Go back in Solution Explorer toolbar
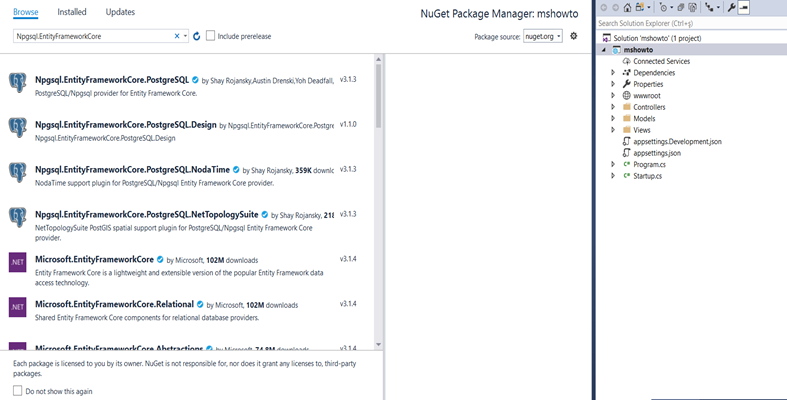 [604, 8]
